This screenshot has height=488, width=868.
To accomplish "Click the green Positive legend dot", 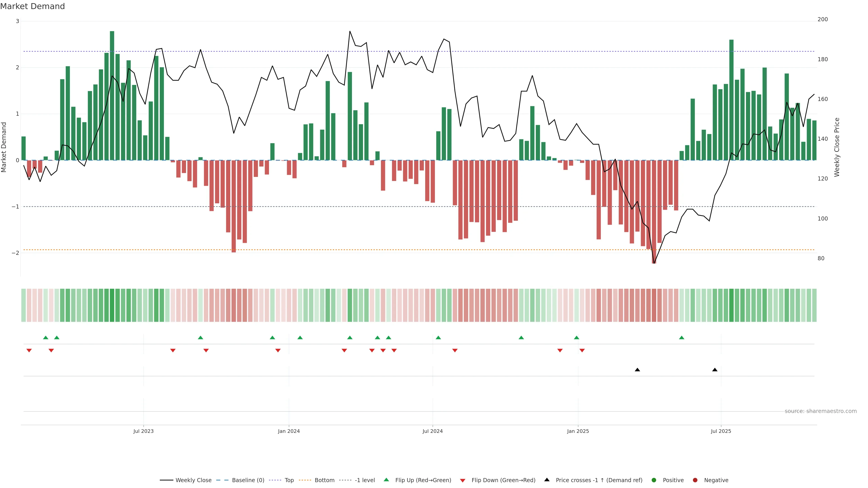I will [654, 480].
